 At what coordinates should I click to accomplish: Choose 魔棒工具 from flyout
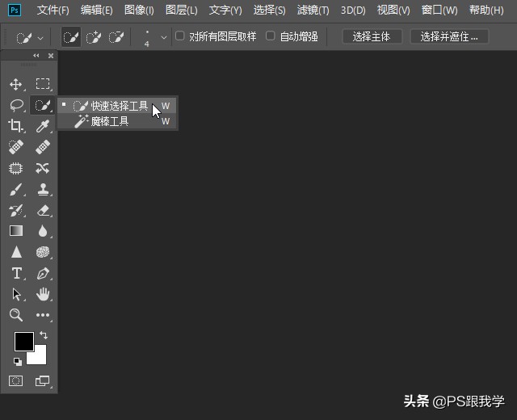coord(118,121)
